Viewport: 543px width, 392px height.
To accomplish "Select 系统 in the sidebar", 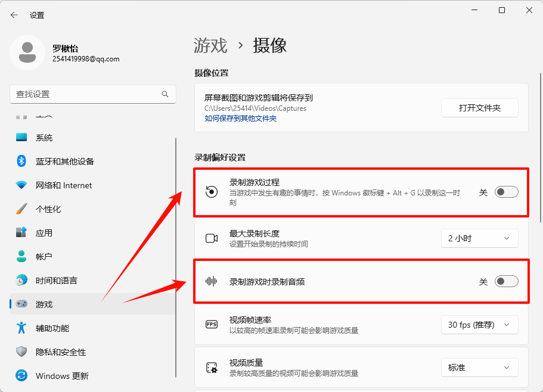I will coord(44,138).
